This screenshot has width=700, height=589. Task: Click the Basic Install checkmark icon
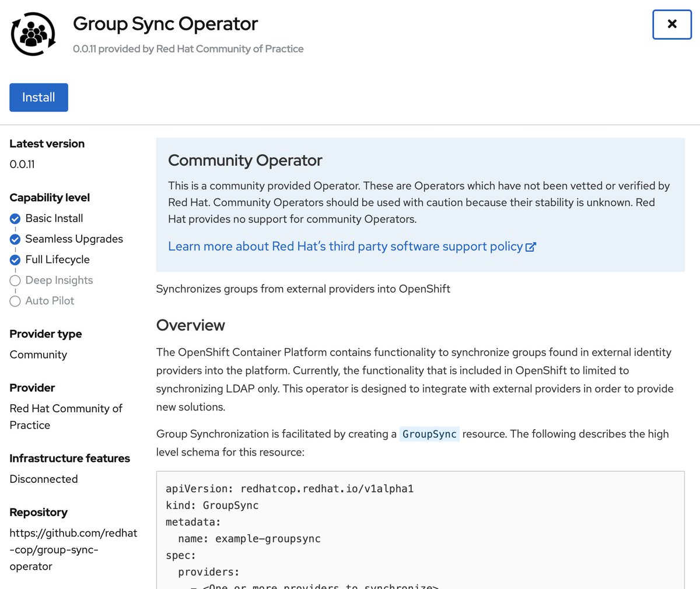(15, 219)
